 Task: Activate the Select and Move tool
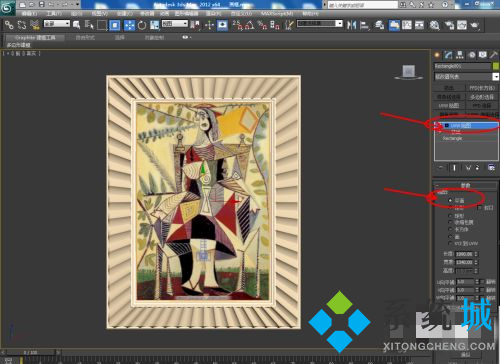[129, 25]
